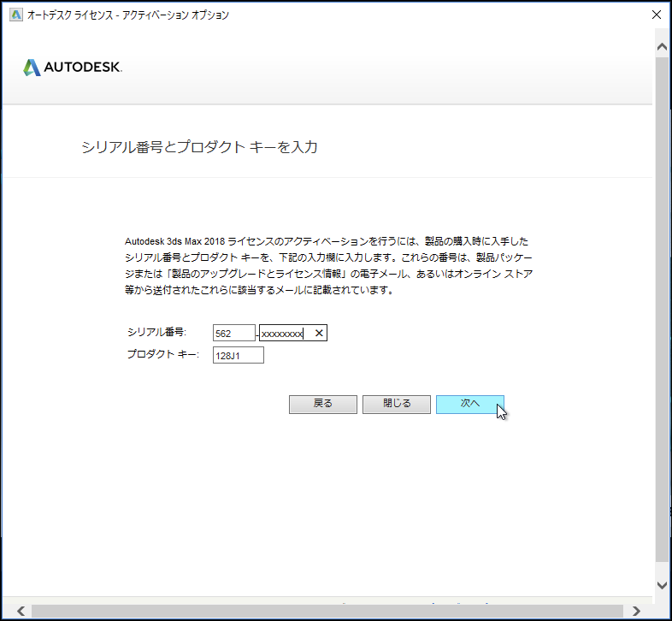Clear serial number with X icon
Image resolution: width=672 pixels, height=621 pixels.
point(319,334)
